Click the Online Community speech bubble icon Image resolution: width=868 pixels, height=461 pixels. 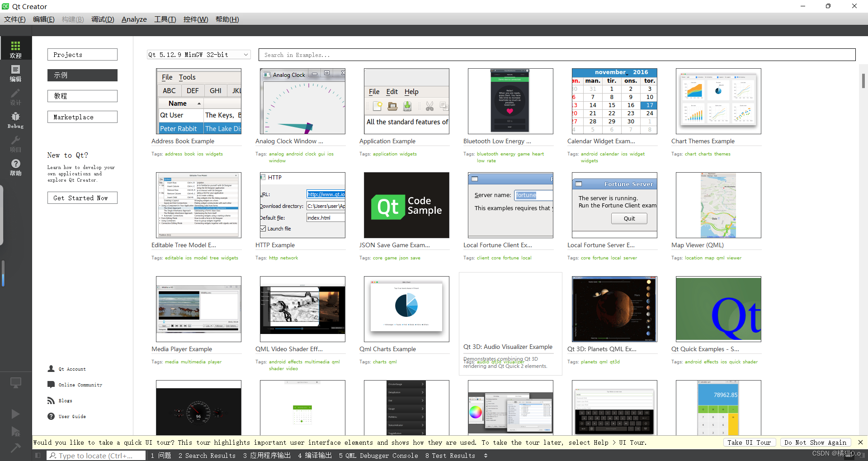point(51,385)
